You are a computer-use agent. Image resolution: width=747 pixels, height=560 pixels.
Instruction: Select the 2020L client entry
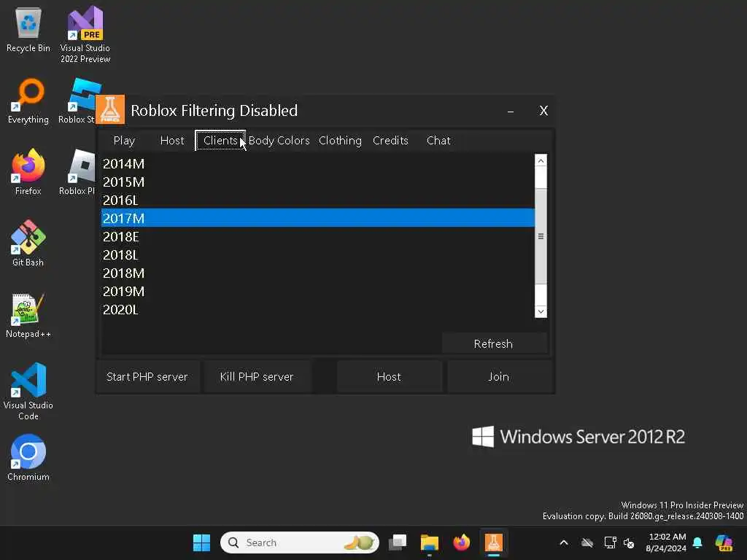(x=318, y=309)
